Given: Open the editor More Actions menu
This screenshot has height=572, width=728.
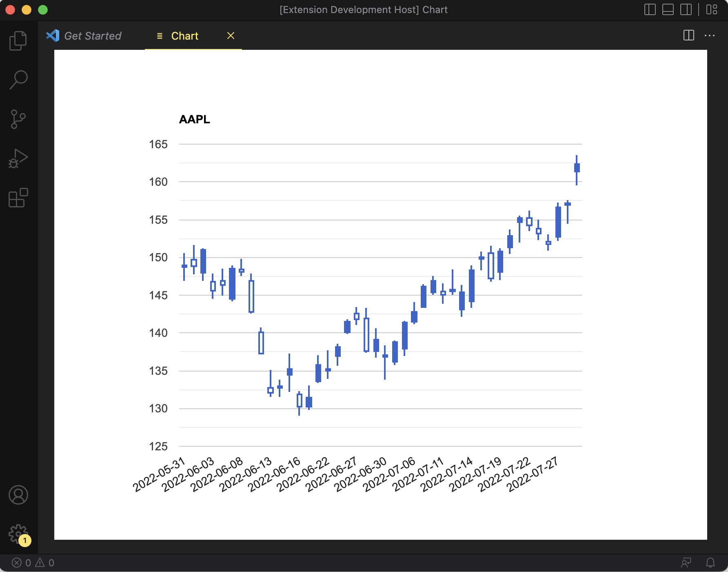Looking at the screenshot, I should click(x=710, y=36).
